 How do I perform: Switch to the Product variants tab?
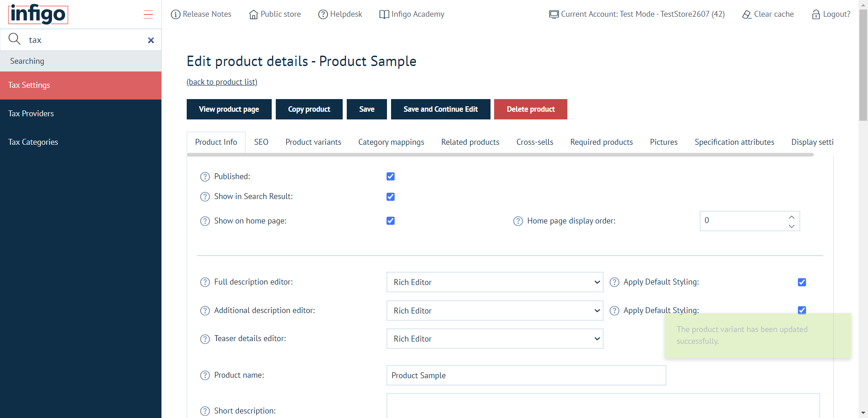pos(313,142)
